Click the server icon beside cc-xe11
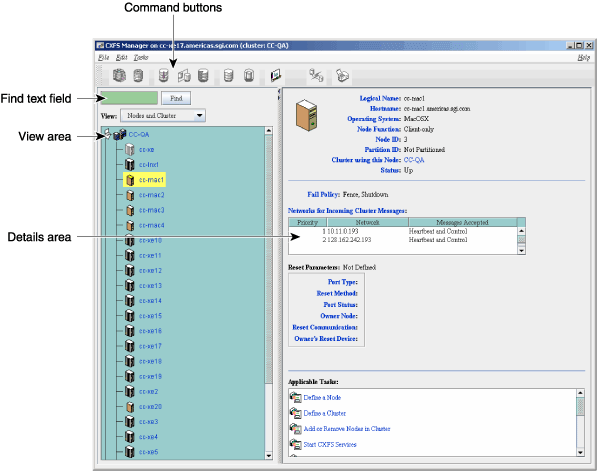Image resolution: width=597 pixels, height=471 pixels. (130, 255)
